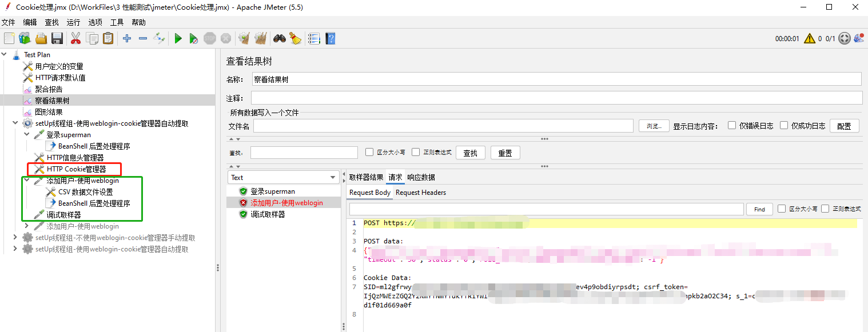The height and width of the screenshot is (332, 868).
Task: Tick 正则表达式 beside the Find button
Action: click(x=825, y=209)
